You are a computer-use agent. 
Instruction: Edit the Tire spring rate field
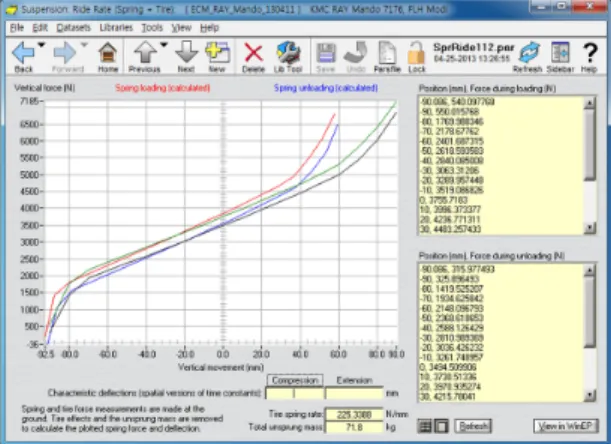(354, 414)
